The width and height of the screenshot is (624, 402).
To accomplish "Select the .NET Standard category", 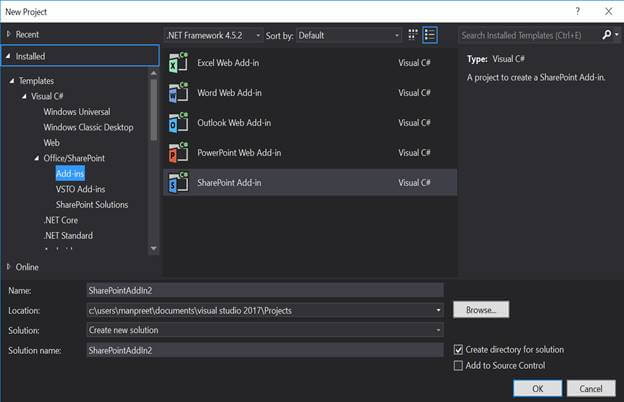I will 68,236.
